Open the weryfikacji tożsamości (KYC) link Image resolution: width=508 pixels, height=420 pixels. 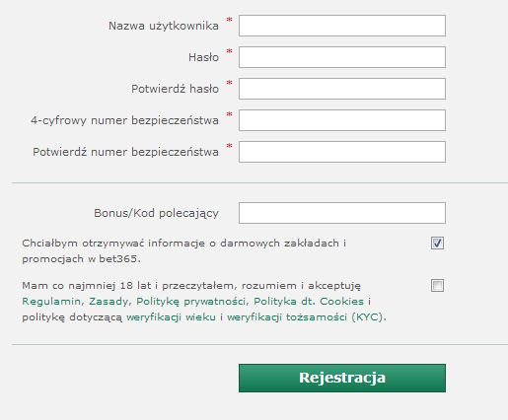pyautogui.click(x=305, y=317)
